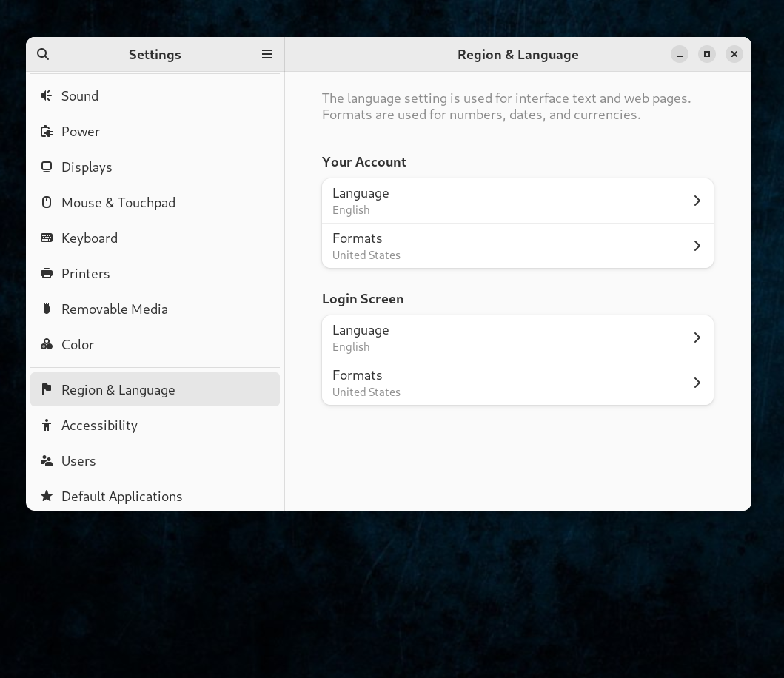Open the hamburger menu in Settings sidebar
This screenshot has width=784, height=678.
pos(267,54)
